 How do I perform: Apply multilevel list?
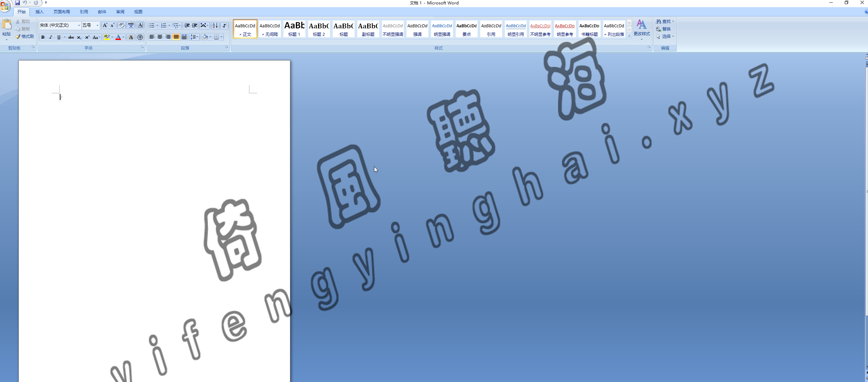pyautogui.click(x=176, y=26)
